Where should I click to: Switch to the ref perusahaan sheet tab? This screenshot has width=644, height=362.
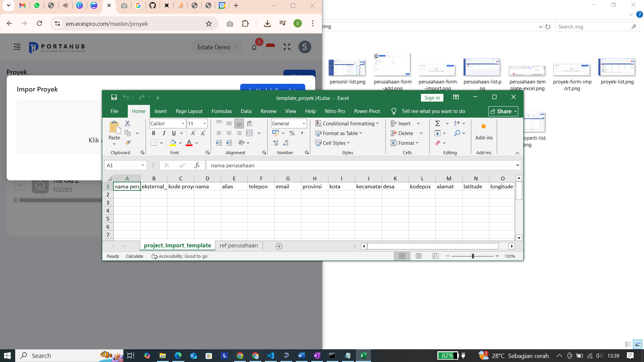coord(238,245)
